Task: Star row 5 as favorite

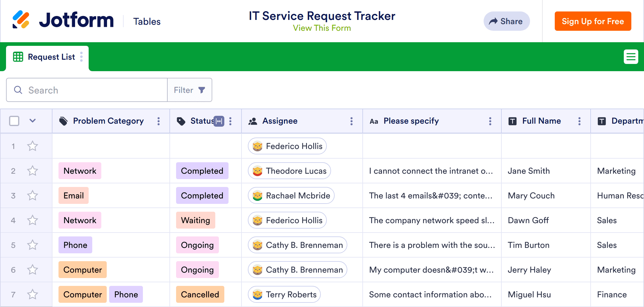Action: 33,245
